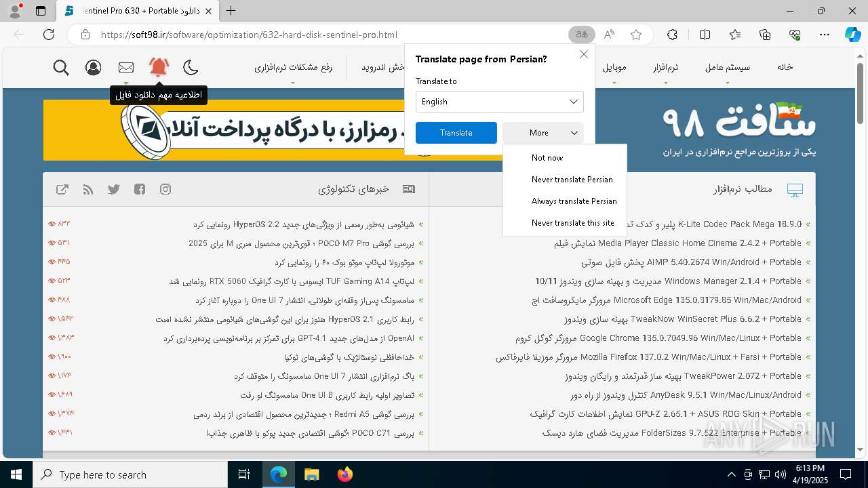Select the Hard Disk Sentinel Pro tab

pyautogui.click(x=138, y=11)
